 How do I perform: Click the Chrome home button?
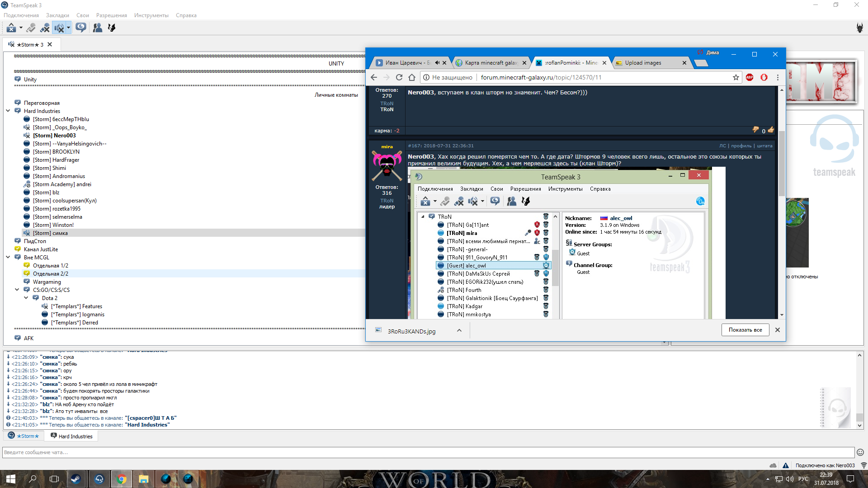[412, 77]
